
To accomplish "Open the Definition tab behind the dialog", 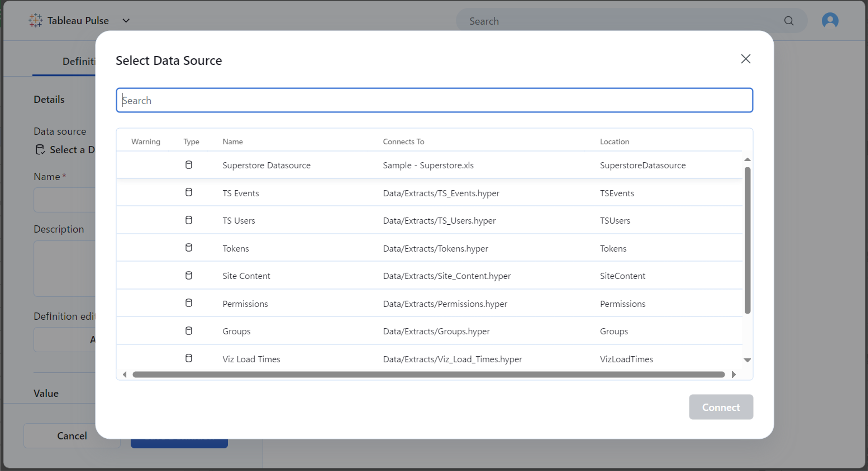I will tap(64, 61).
